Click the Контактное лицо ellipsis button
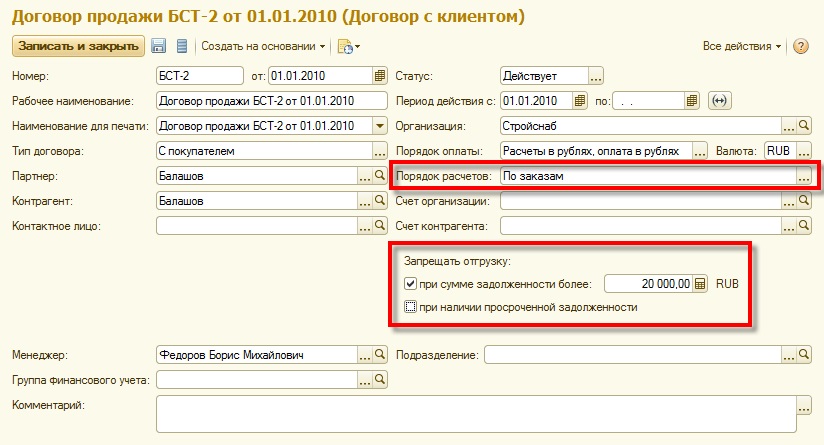This screenshot has height=445, width=824. pos(365,226)
